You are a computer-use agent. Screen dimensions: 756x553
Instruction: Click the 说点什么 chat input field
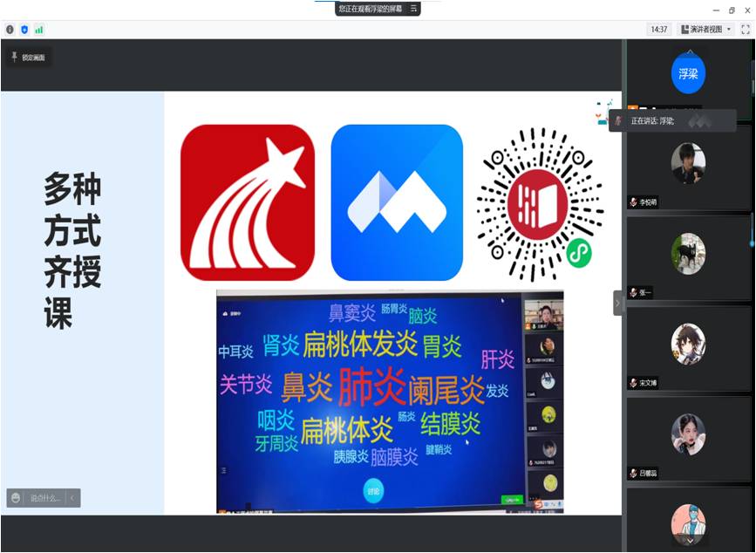pyautogui.click(x=44, y=497)
